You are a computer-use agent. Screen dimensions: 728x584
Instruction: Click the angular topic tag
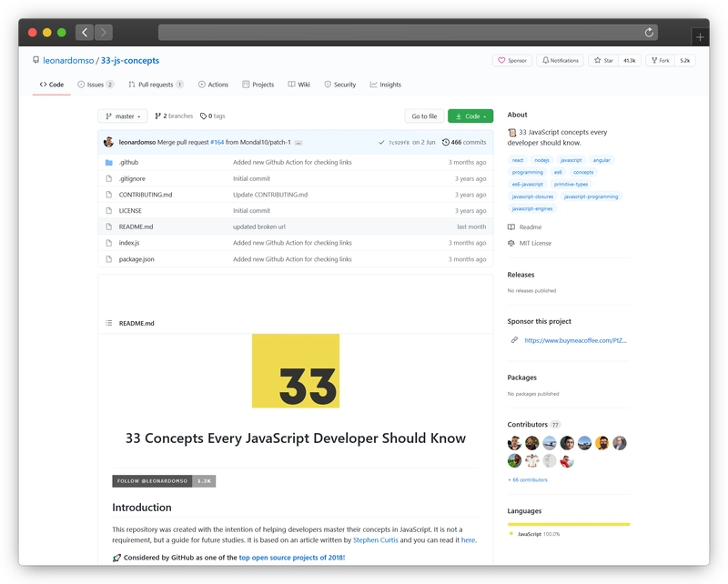pyautogui.click(x=602, y=160)
